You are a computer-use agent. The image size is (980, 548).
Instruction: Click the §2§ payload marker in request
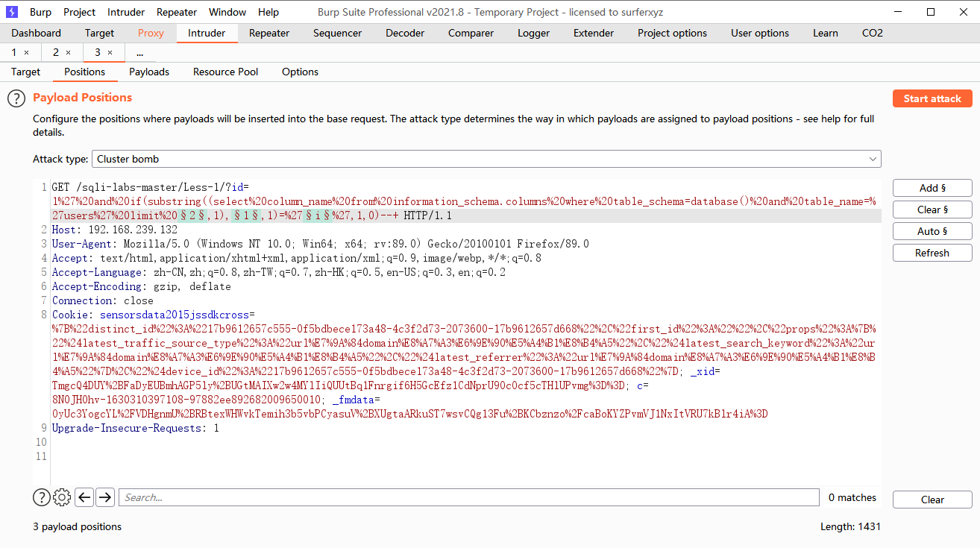point(192,215)
